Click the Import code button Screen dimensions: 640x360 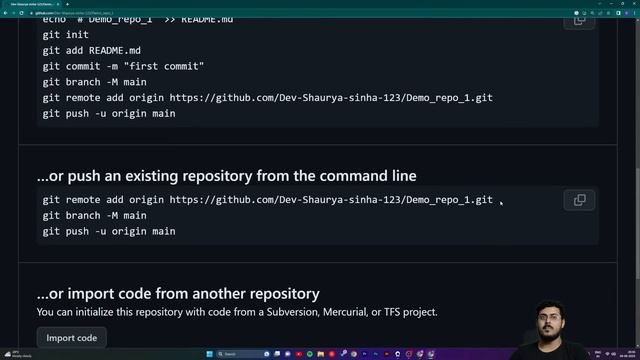(71, 338)
